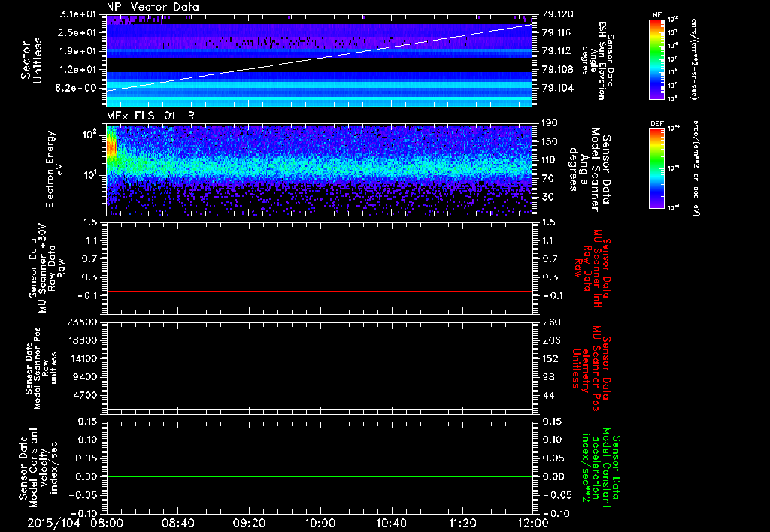
Task: Click the 10:40 time tick label
Action: click(391, 523)
